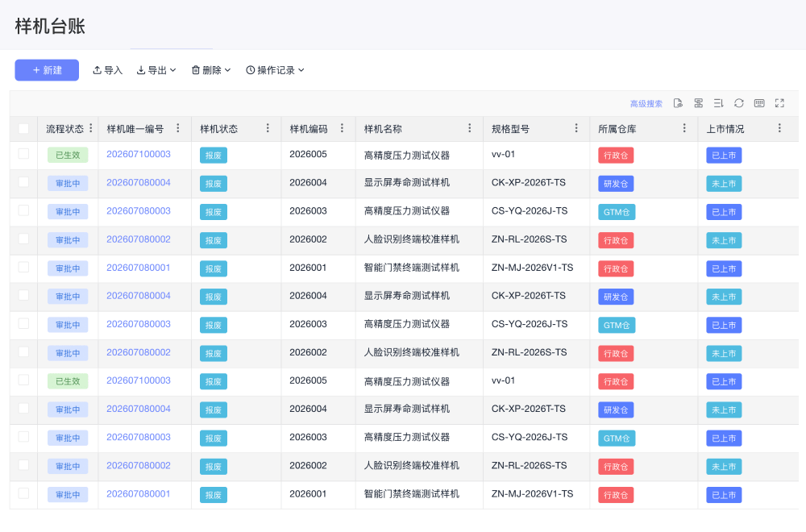The height and width of the screenshot is (532, 806).
Task: Click the 导入 import button
Action: [107, 70]
